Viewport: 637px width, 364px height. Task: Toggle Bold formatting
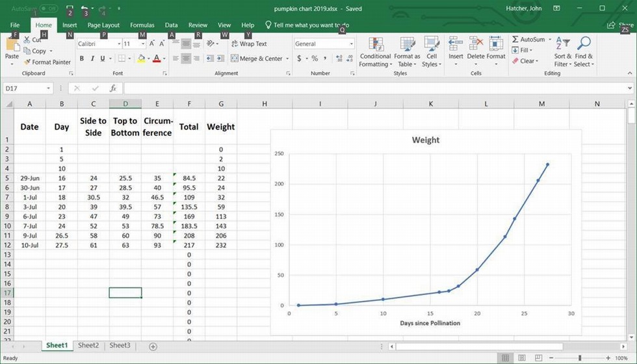(x=82, y=58)
